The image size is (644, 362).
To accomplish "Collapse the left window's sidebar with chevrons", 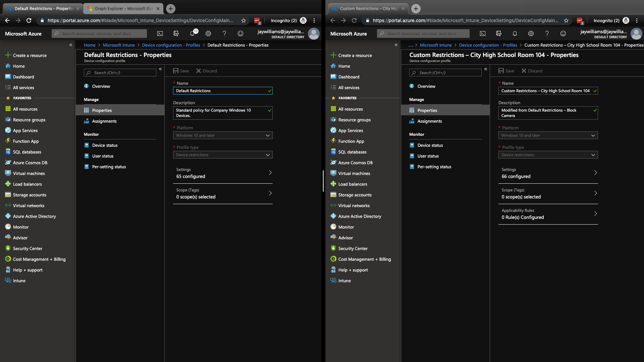I will [71, 45].
